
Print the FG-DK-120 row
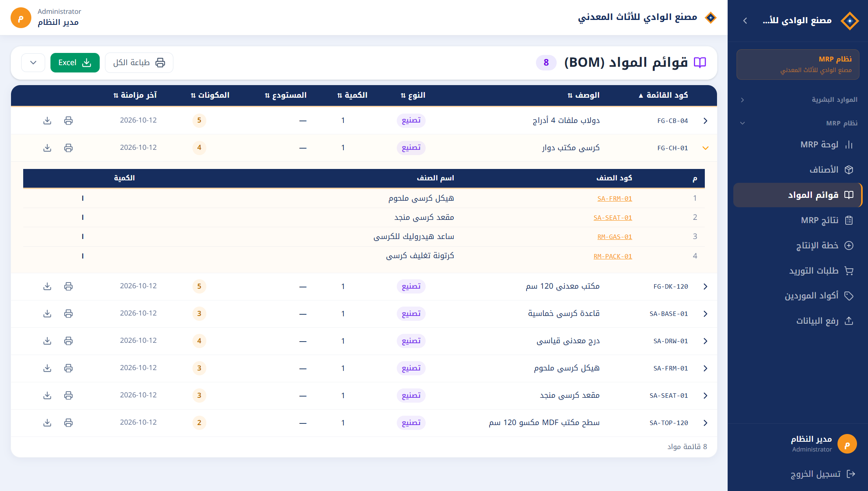point(68,286)
